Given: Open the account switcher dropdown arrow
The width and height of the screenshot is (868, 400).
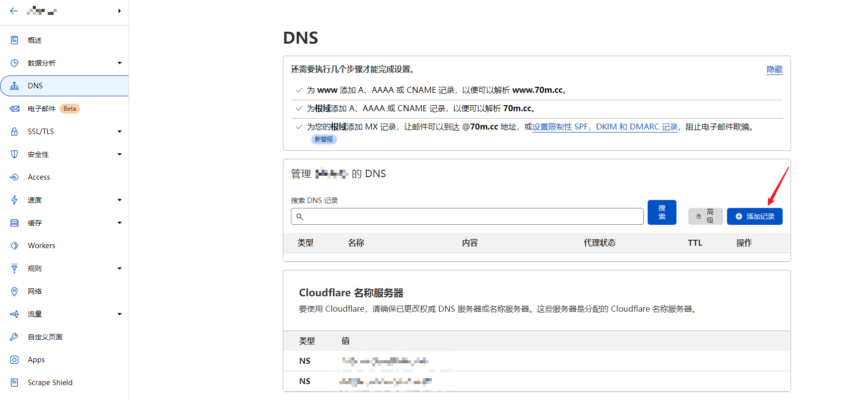Looking at the screenshot, I should click(120, 11).
